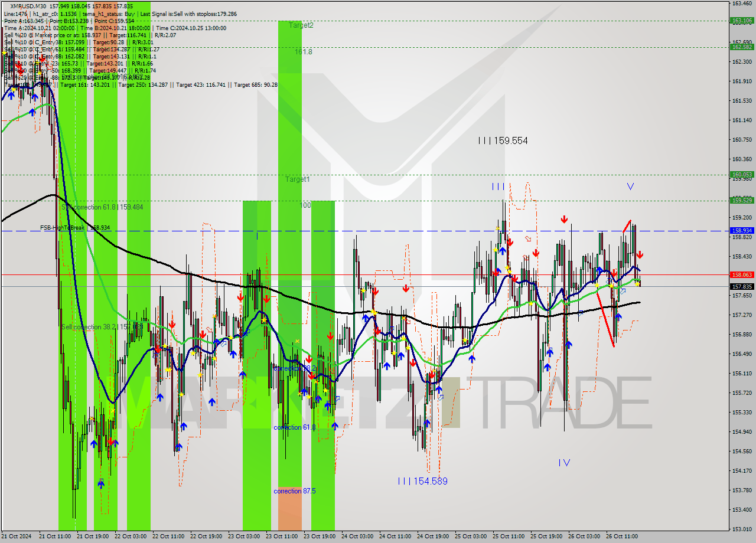Select the black 158.934 price tag
Viewport: 756px width, 543px height.
click(x=742, y=230)
